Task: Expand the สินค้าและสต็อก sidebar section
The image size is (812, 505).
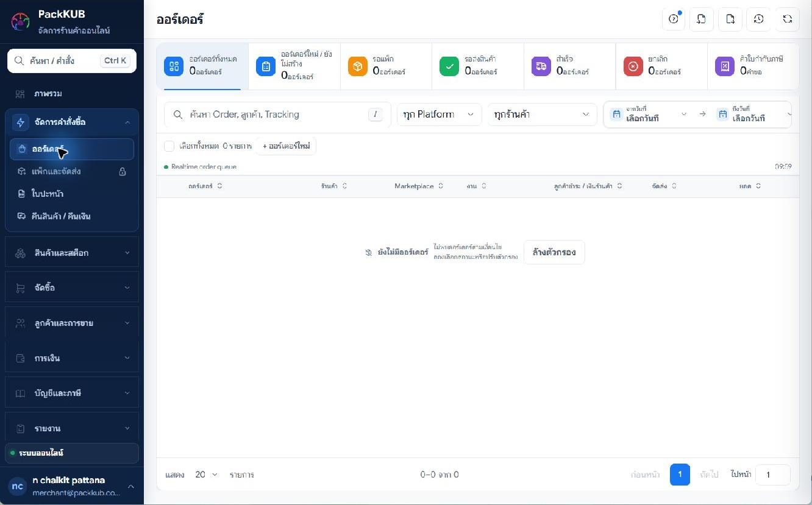Action: 72,252
